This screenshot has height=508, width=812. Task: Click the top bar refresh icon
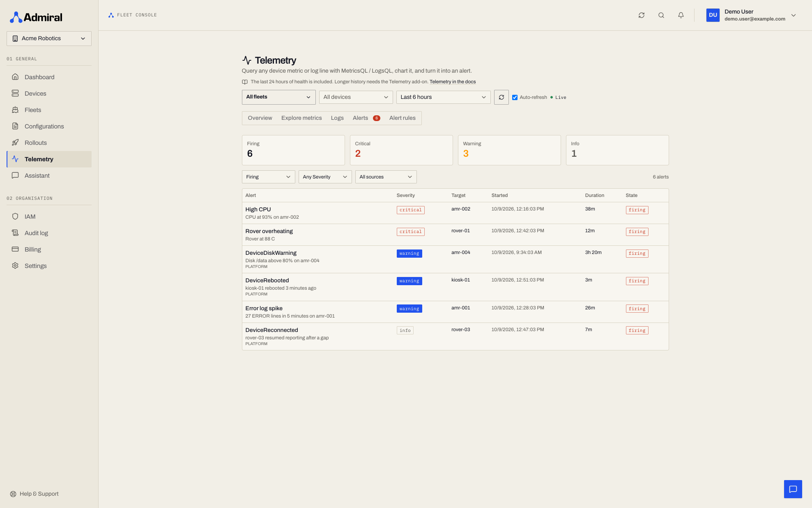point(642,15)
